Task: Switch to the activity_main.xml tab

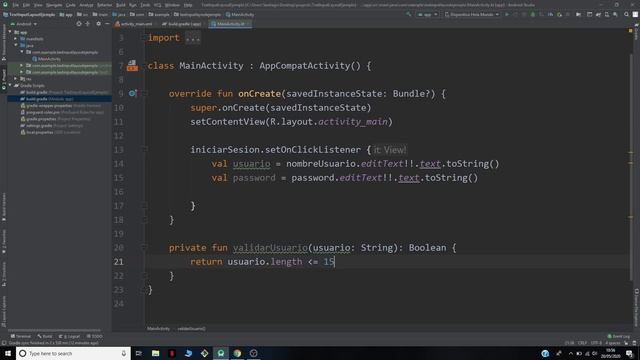Action: pos(134,24)
